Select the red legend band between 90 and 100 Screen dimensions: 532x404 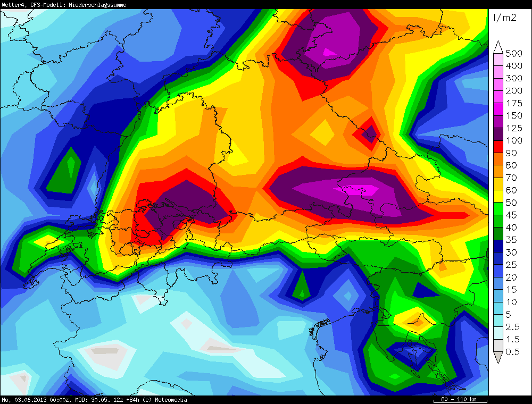498,147
